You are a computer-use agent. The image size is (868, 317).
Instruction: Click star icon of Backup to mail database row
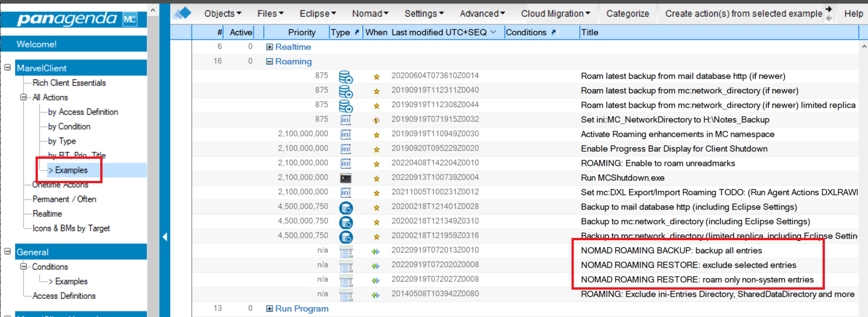[x=376, y=207]
